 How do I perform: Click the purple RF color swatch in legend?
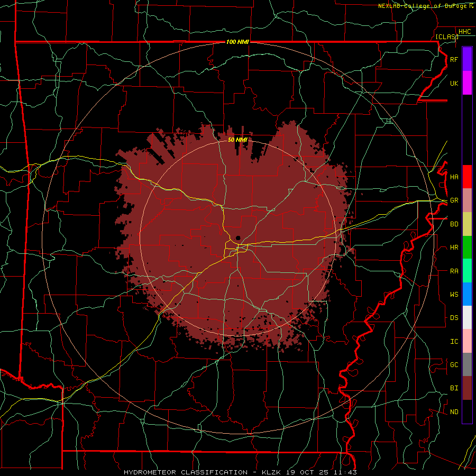click(467, 59)
